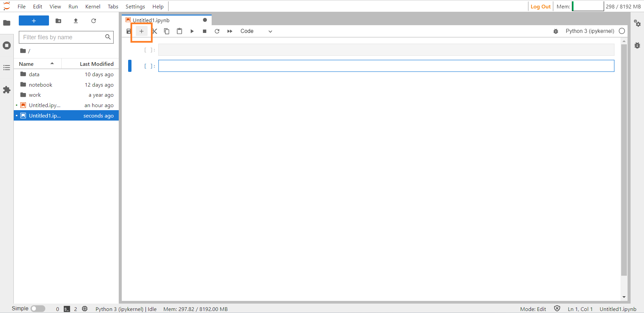Enable debugger with the bug icon

tap(556, 31)
